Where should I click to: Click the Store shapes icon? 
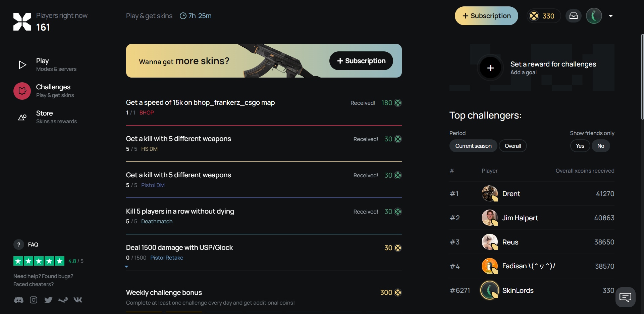pos(22,117)
